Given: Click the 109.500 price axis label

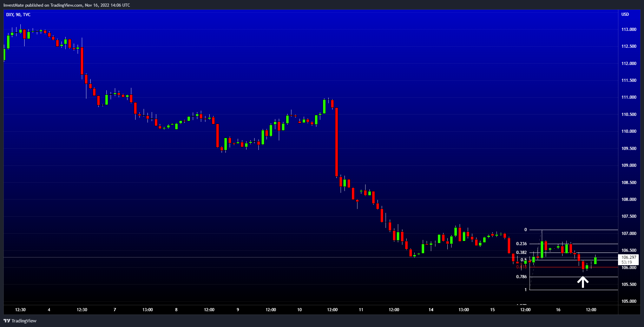Looking at the screenshot, I should [x=629, y=149].
